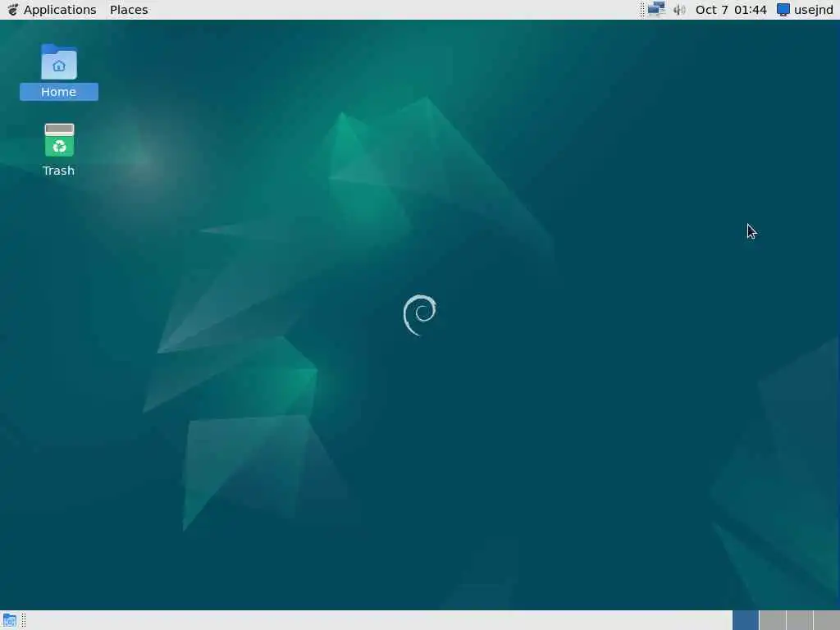Switch to the third workspace in switcher

[799, 620]
